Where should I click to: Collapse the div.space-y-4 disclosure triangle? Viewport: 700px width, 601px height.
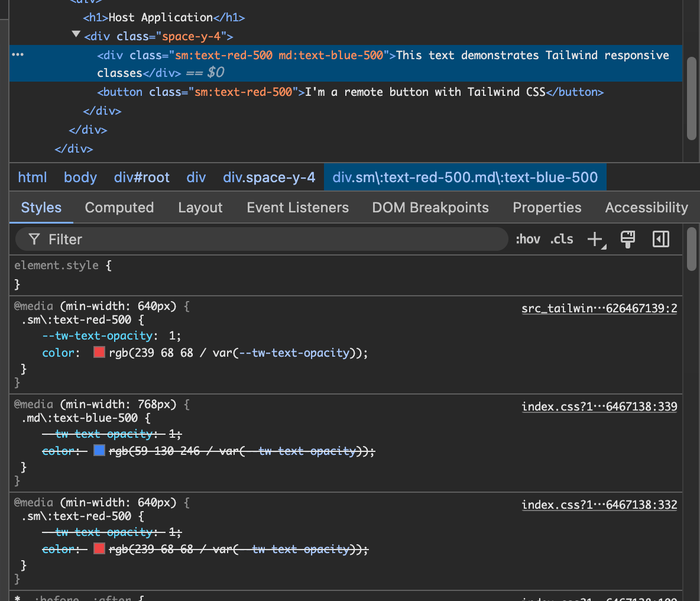point(76,34)
